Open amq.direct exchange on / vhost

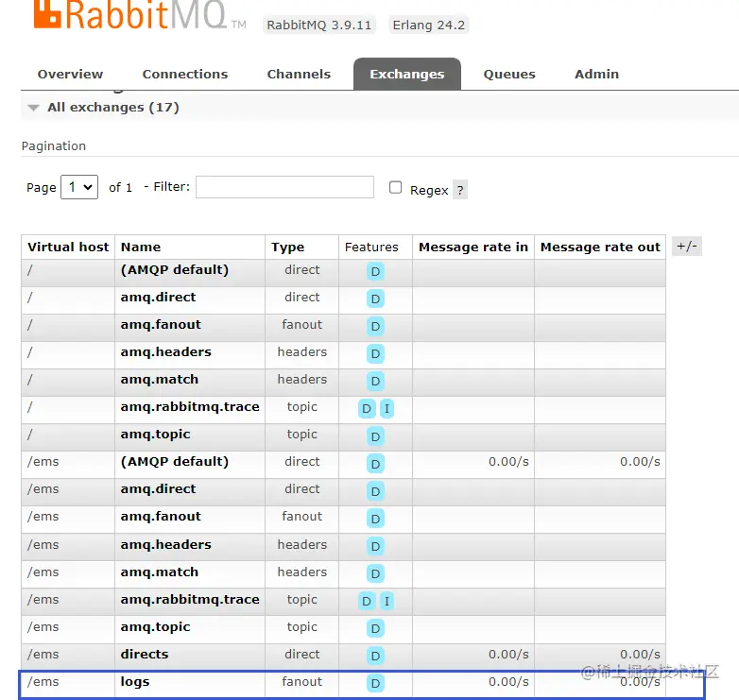click(x=158, y=298)
